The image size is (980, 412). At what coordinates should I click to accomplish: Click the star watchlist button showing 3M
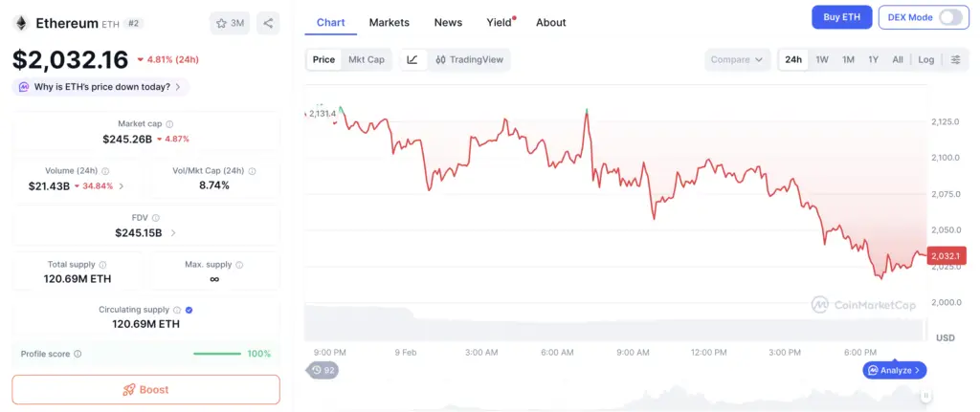tap(230, 23)
